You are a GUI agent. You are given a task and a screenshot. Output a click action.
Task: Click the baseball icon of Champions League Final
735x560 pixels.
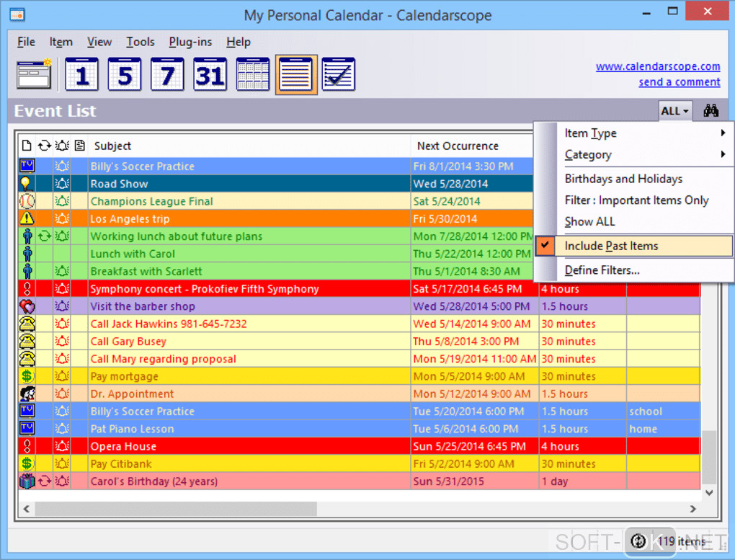tap(27, 201)
